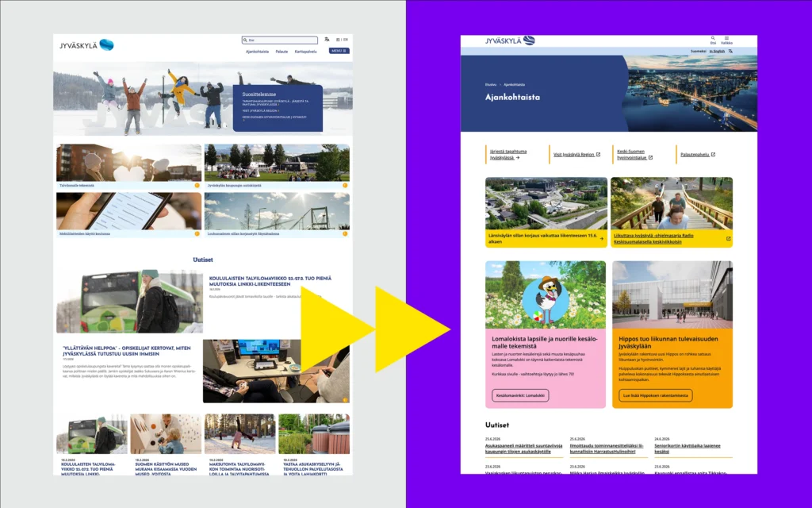This screenshot has height=508, width=812.
Task: Click the external link icon beside Visit Jyväskylä Region
Action: pyautogui.click(x=598, y=155)
